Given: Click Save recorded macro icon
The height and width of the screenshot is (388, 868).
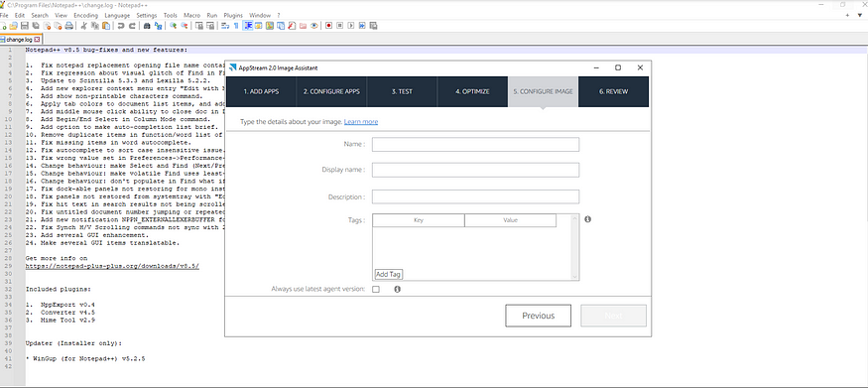Looking at the screenshot, I should coord(374,26).
